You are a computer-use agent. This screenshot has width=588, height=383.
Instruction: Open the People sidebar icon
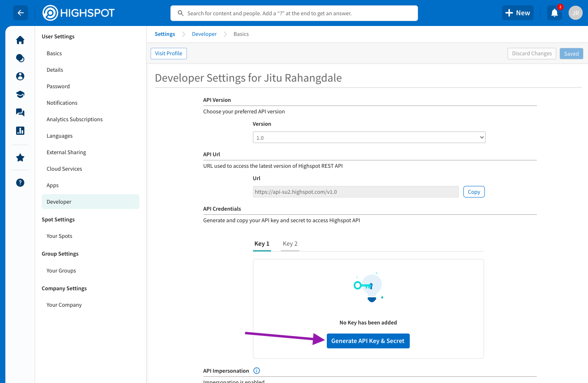coord(20,76)
